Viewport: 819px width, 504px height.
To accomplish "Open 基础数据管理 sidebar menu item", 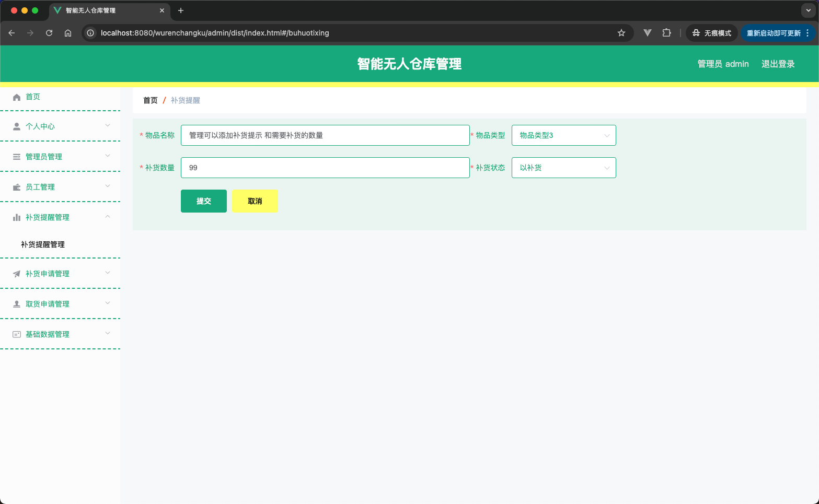I will coord(60,334).
